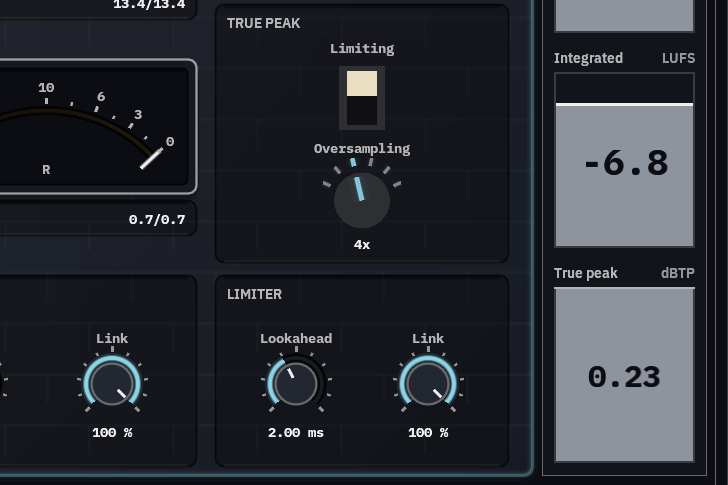
Task: Click the Integrated -6.8 LUFS readout
Action: (624, 160)
